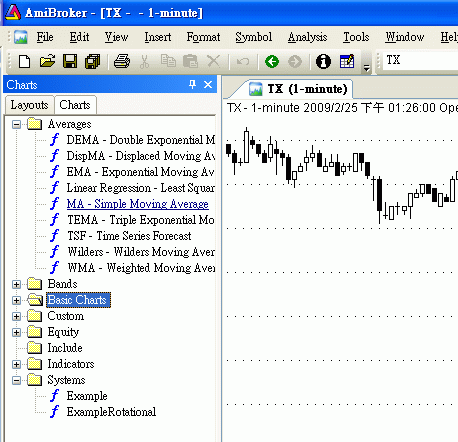Select WMA - Weighted Moving Average text
This screenshot has height=442, width=458.
tap(141, 268)
